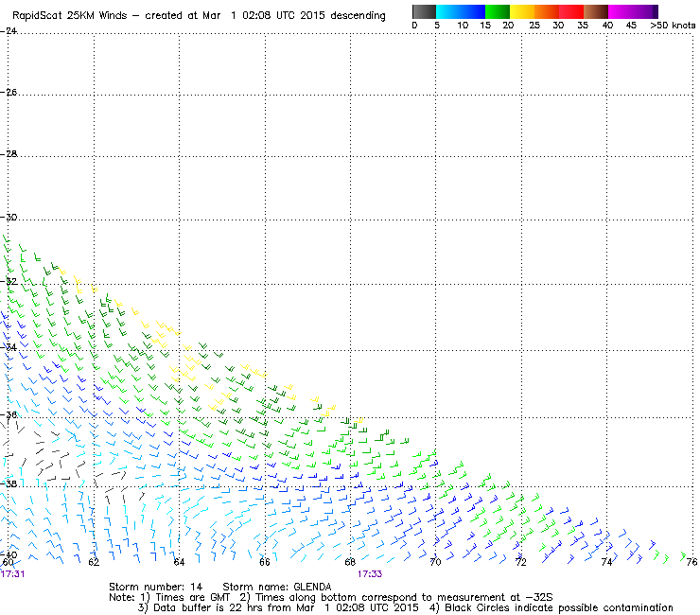Click the 70 longitude axis label
The width and height of the screenshot is (700, 615).
pyautogui.click(x=435, y=562)
